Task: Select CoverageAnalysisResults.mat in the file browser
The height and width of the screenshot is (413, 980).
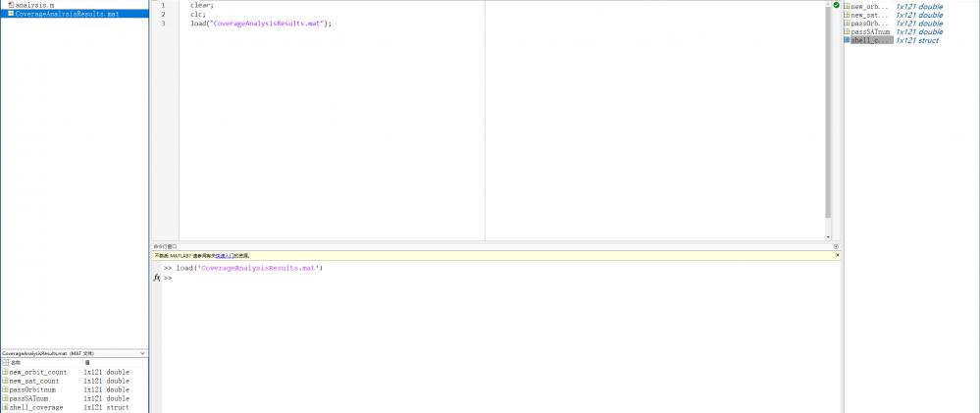Action: pyautogui.click(x=67, y=14)
